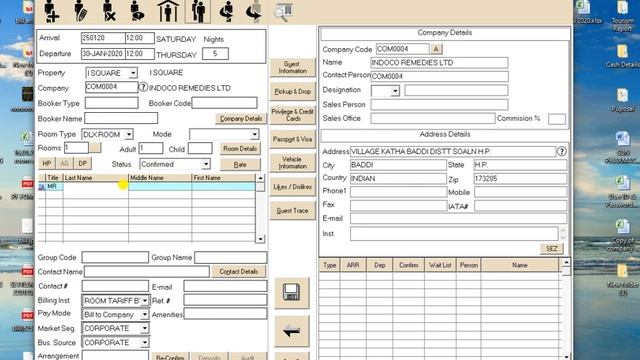This screenshot has height=360, width=640.
Task: Click the Rate button
Action: click(240, 164)
